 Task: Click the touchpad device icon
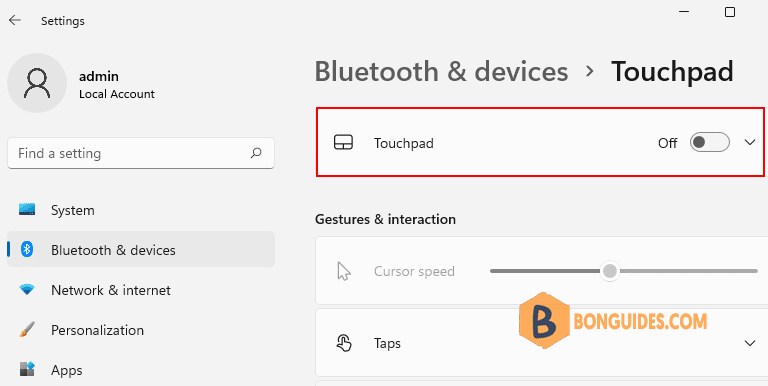click(x=343, y=143)
